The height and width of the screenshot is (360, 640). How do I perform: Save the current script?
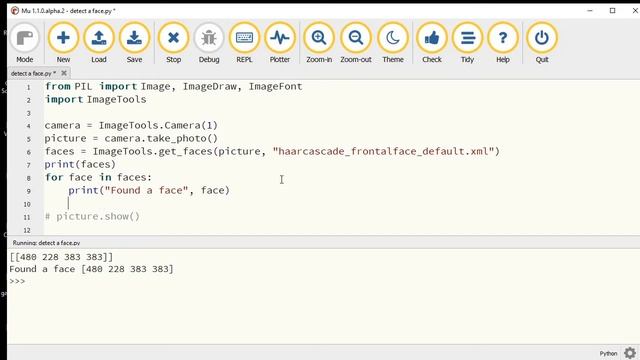(x=134, y=43)
